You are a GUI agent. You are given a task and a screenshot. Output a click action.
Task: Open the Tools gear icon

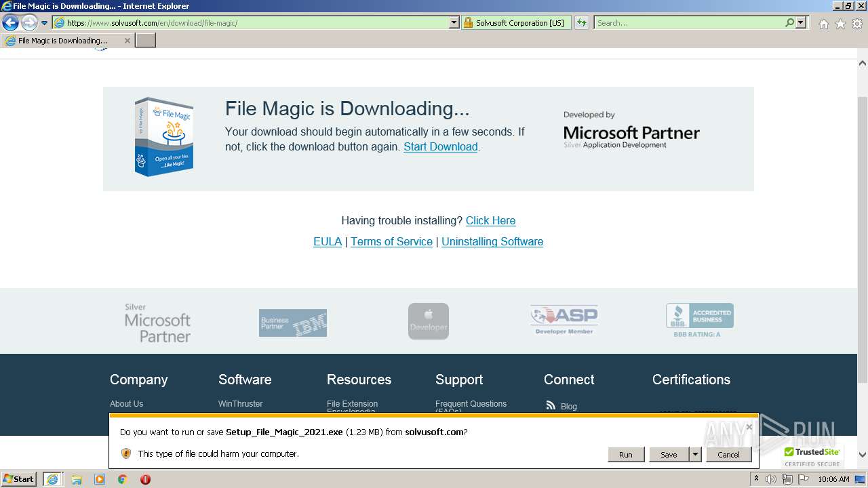tap(857, 24)
